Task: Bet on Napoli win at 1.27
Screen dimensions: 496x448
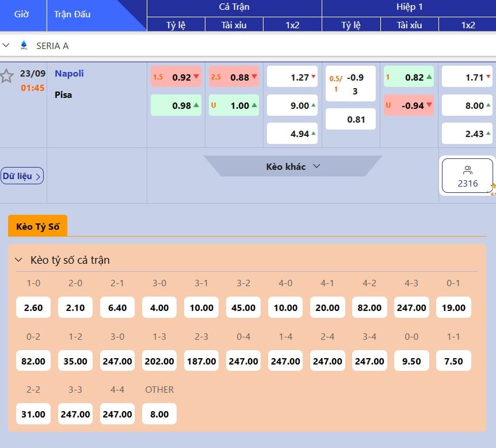Action: (x=293, y=77)
